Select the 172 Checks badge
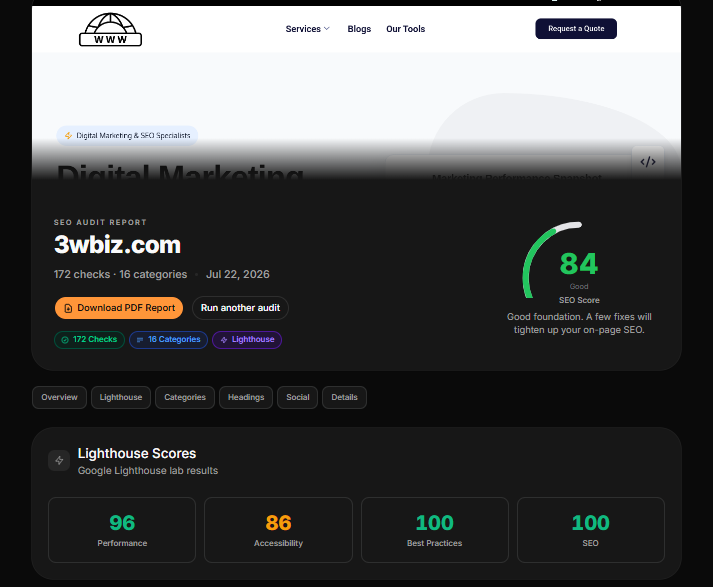The image size is (713, 587). [x=90, y=340]
